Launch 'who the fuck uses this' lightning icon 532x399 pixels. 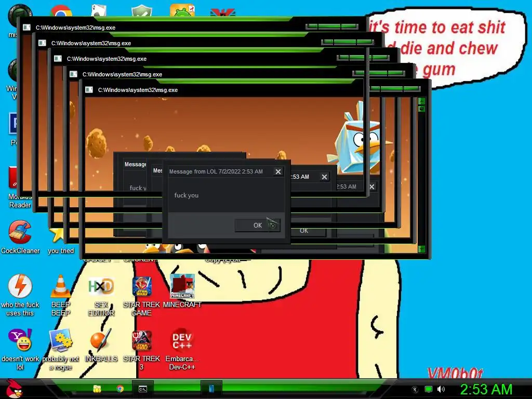[20, 295]
